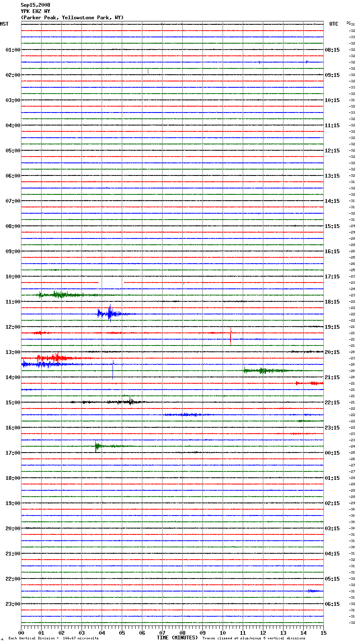Select the 21:15 UTC time label
This screenshot has width=357, height=644.
pos(332,377)
